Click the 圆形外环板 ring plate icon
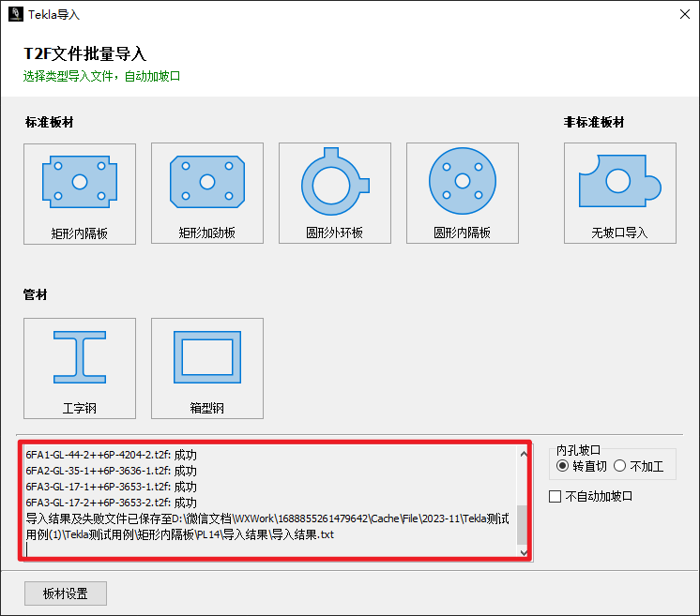Viewport: 700px width, 616px height. (335, 193)
